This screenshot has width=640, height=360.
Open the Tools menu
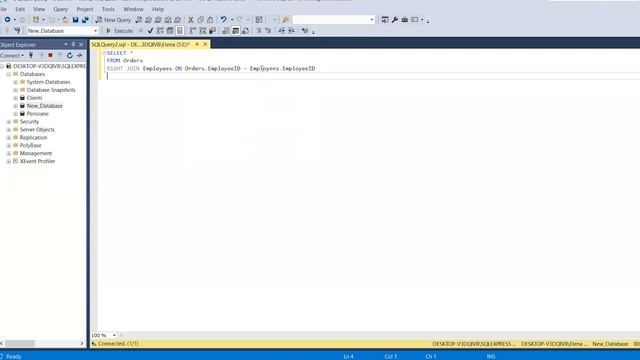tap(108, 9)
